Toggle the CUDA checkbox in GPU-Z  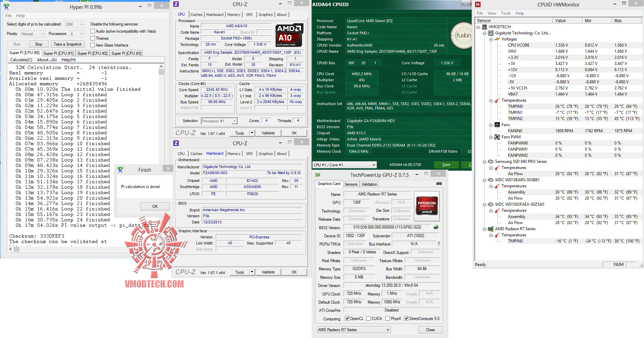[x=368, y=319]
